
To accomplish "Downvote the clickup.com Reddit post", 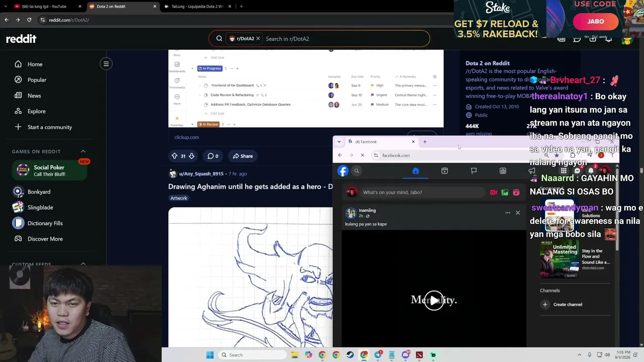I will (x=191, y=156).
